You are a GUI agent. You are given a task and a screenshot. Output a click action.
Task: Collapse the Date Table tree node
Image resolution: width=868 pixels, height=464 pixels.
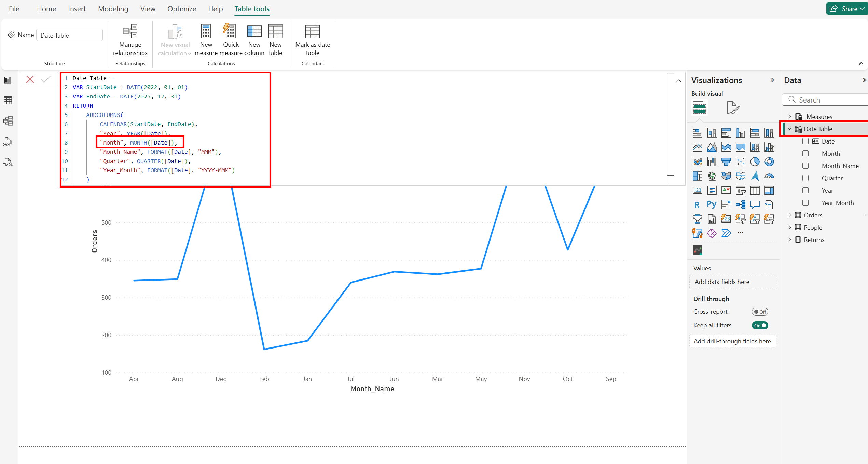tap(790, 129)
